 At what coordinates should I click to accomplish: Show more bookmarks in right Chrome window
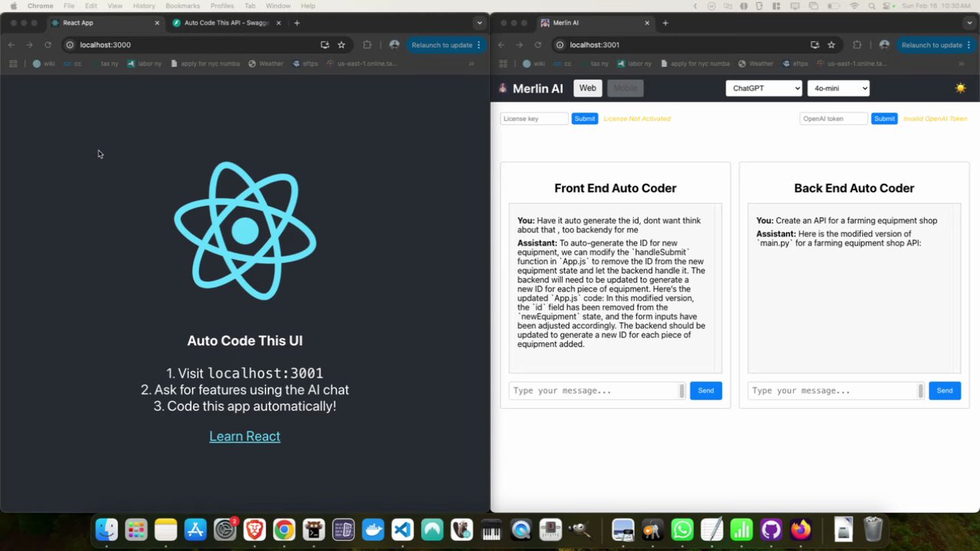pos(962,64)
